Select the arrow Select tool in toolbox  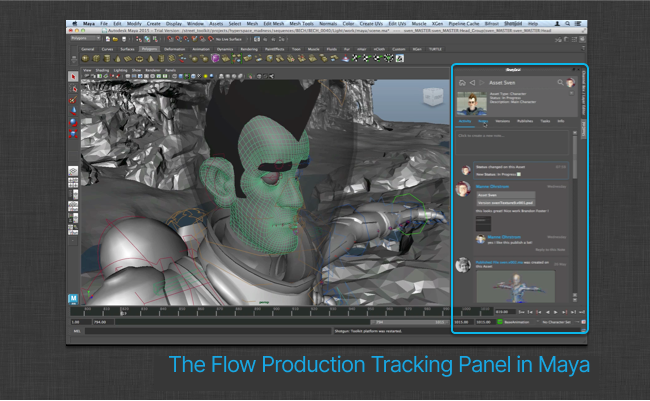[x=74, y=76]
